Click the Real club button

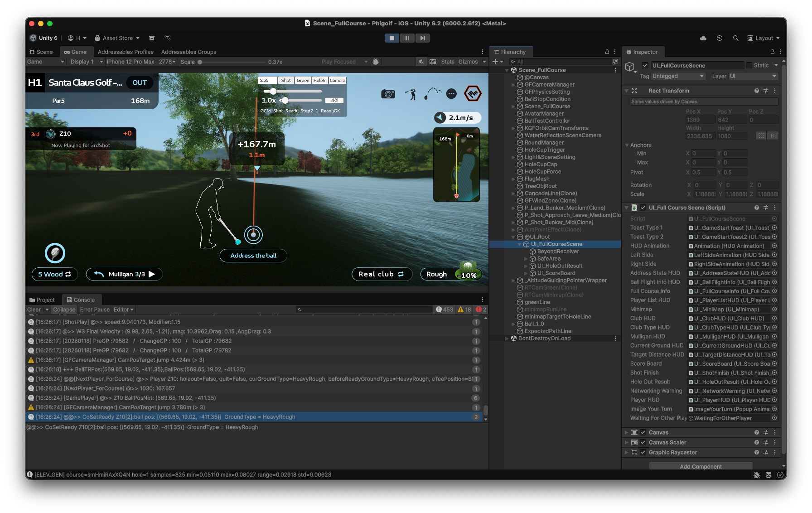[382, 274]
